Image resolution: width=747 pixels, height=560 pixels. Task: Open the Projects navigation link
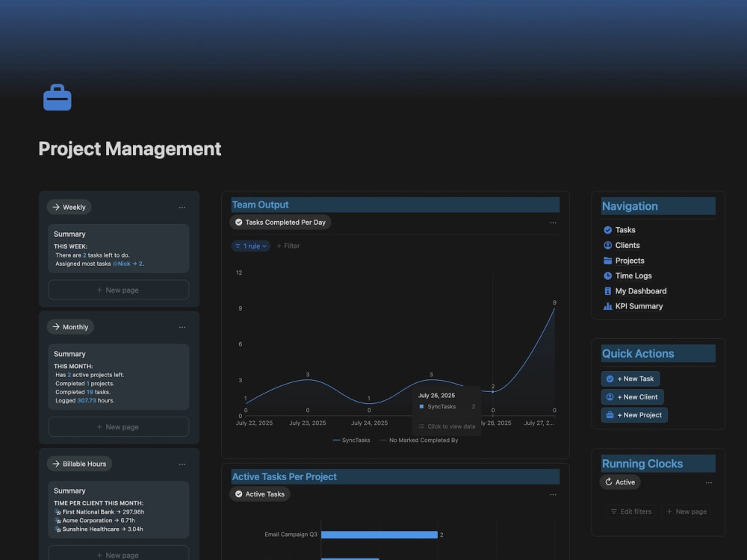[x=629, y=261]
